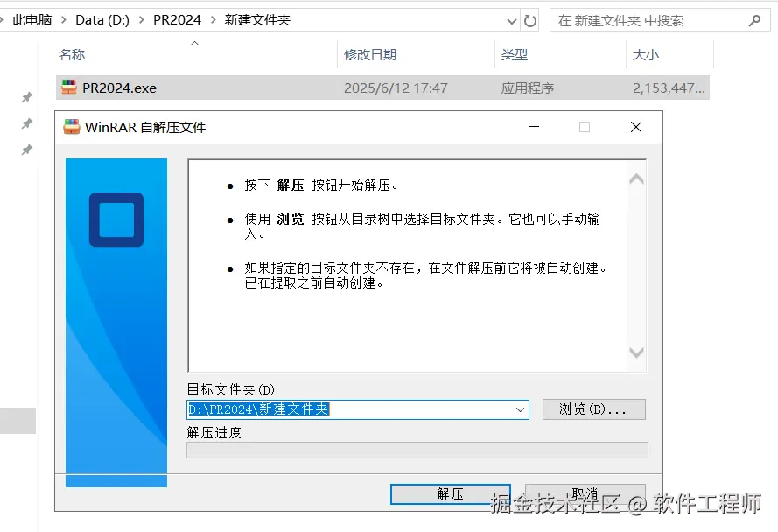Click the search magnifier icon in Explorer

pyautogui.click(x=754, y=21)
